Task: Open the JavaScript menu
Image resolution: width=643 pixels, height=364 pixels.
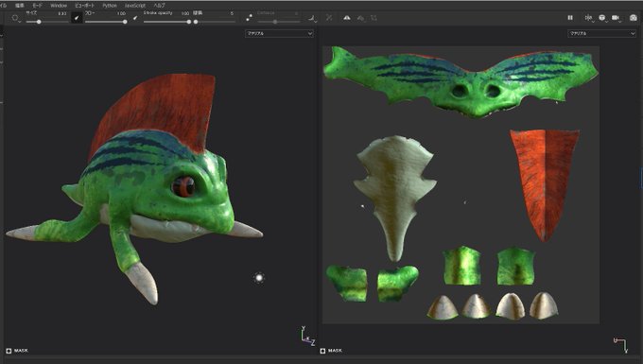Action: (x=135, y=6)
